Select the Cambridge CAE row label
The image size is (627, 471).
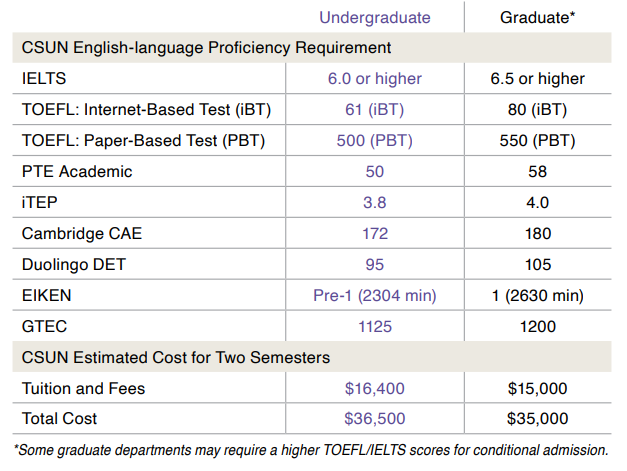(82, 234)
